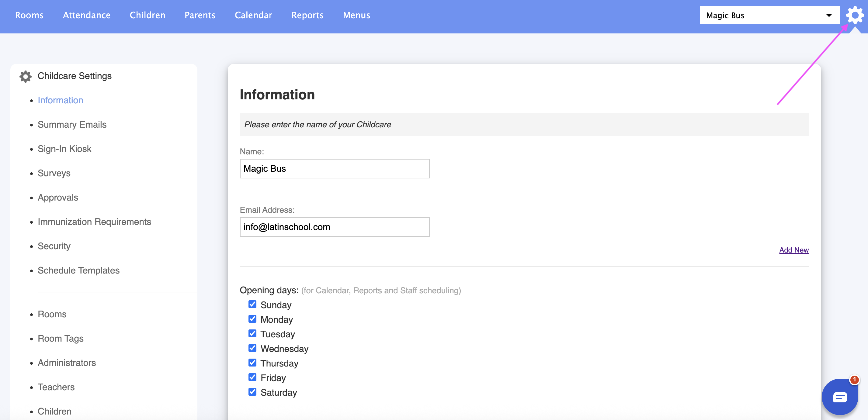The width and height of the screenshot is (868, 420).
Task: Click the childcare Name input field
Action: (x=334, y=169)
